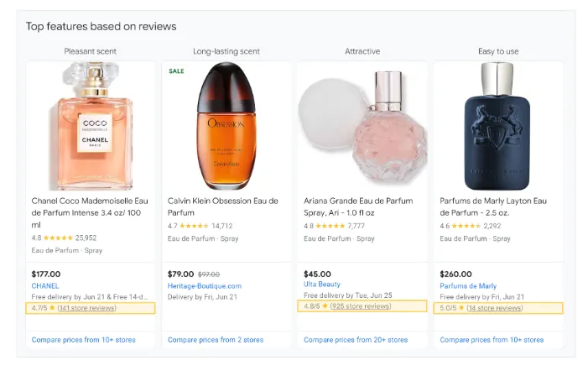
Task: Open Calvin Klein Obsession Eau de Parfum title
Action: pyautogui.click(x=222, y=206)
